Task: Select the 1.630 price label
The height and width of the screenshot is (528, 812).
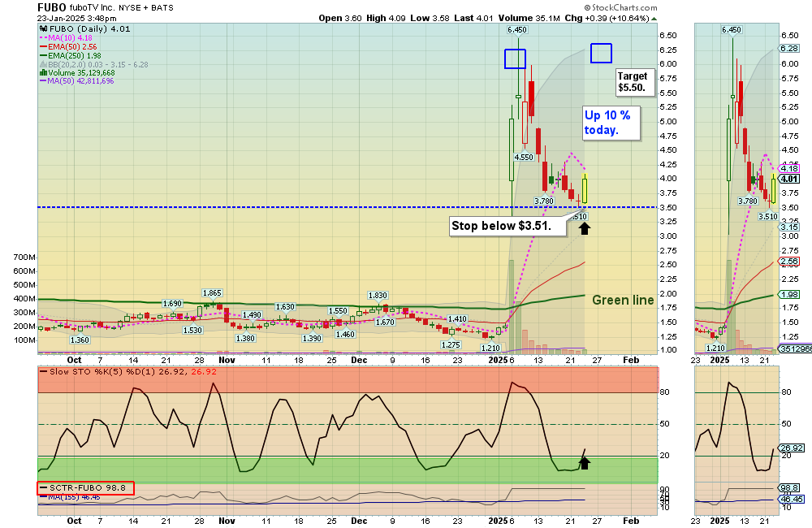Action: pyautogui.click(x=285, y=307)
